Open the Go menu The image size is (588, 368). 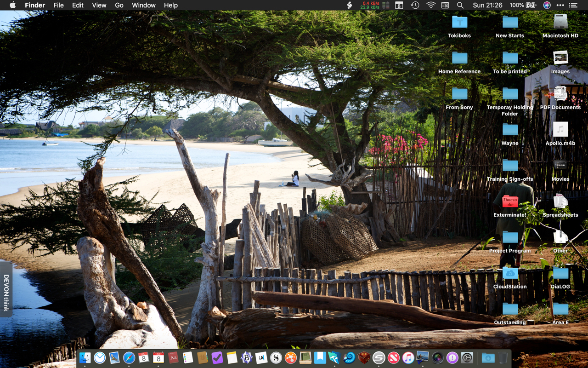point(119,5)
